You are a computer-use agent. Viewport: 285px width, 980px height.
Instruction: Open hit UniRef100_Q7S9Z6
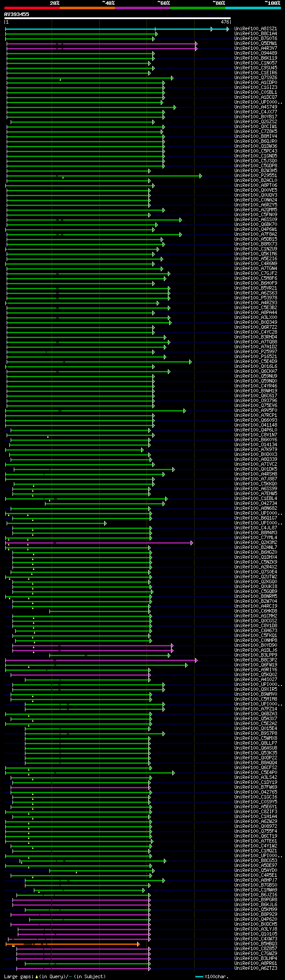point(256,78)
